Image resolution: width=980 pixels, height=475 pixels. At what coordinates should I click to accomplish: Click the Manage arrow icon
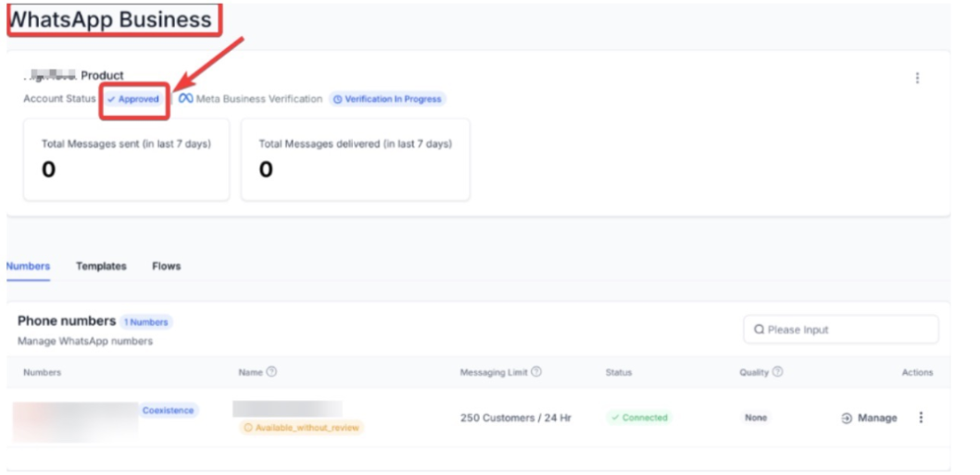847,419
